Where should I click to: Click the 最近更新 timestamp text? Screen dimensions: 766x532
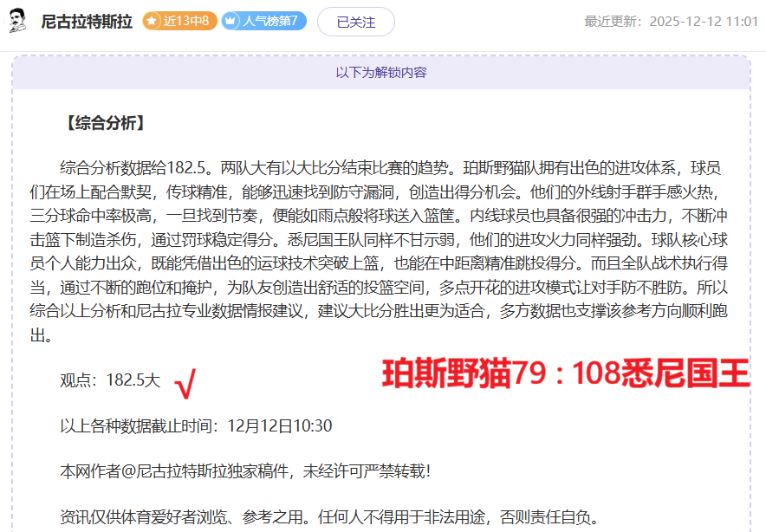coord(671,22)
